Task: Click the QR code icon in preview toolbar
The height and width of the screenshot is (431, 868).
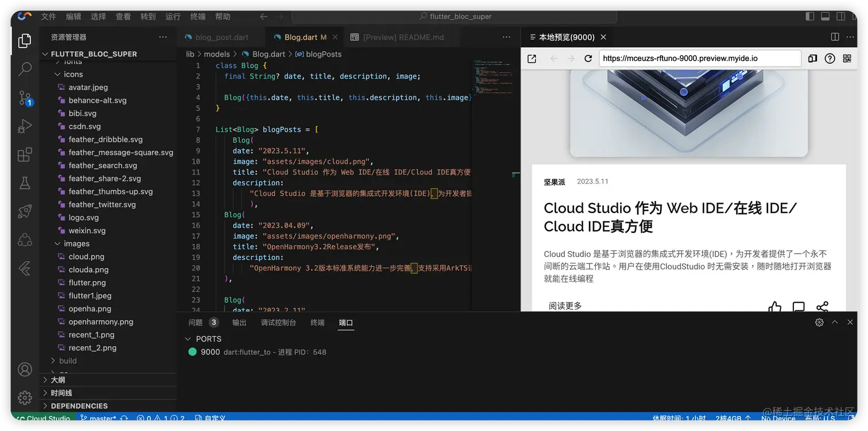Action: click(x=847, y=59)
